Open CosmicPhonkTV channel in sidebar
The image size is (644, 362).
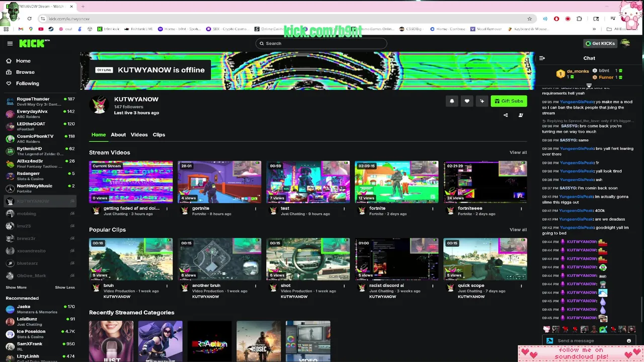(x=40, y=139)
